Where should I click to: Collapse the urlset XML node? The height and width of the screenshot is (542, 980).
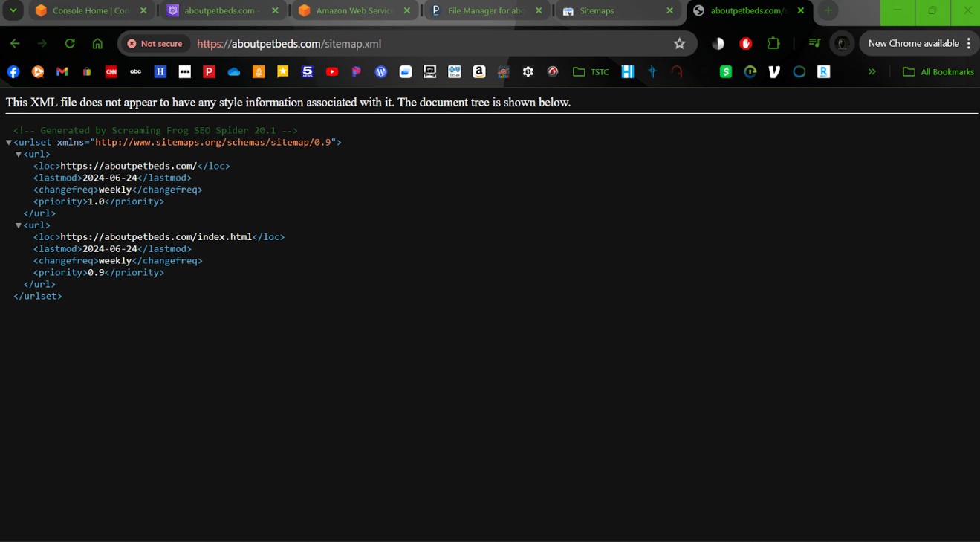[9, 143]
